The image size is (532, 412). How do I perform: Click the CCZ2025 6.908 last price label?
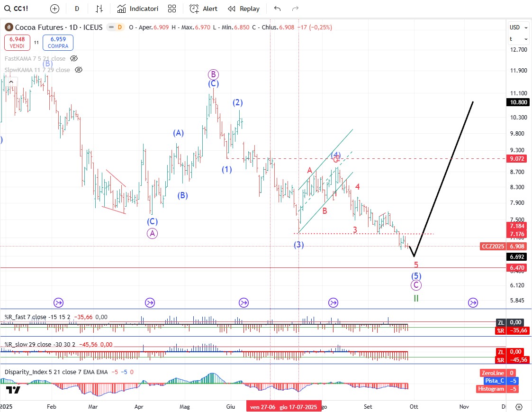point(504,246)
